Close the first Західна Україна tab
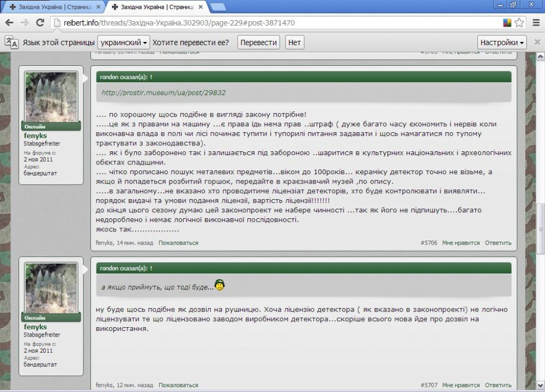The image size is (545, 392). pyautogui.click(x=98, y=7)
